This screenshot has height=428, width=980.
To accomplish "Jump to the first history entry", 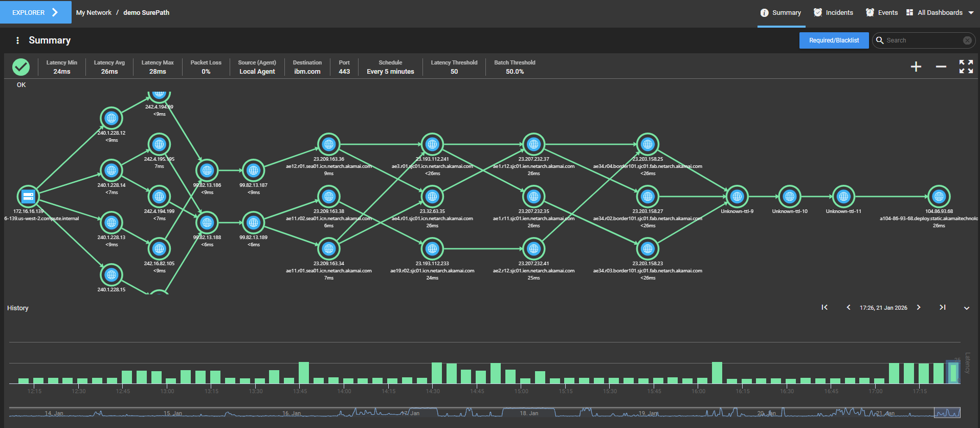I will pos(825,307).
